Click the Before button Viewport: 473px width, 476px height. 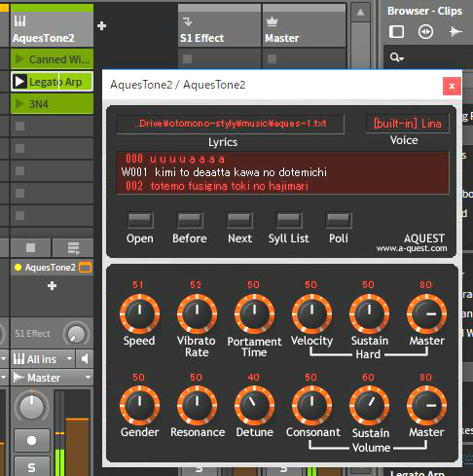[x=190, y=220]
